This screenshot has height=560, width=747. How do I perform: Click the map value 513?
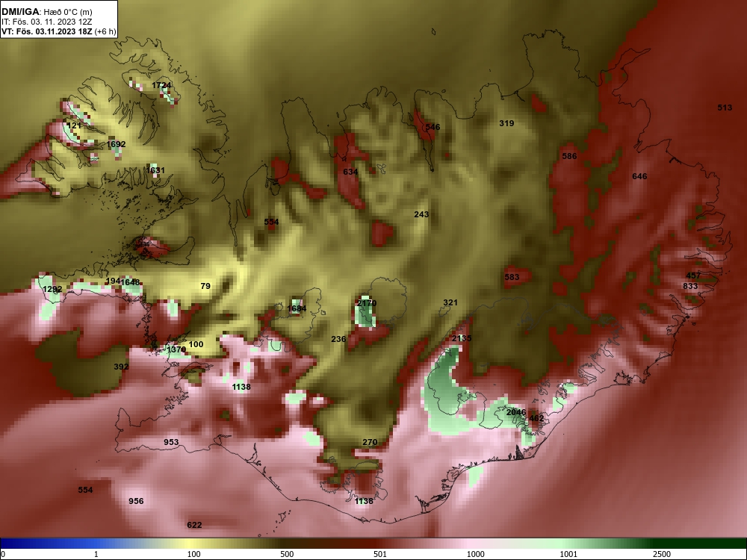(x=725, y=108)
